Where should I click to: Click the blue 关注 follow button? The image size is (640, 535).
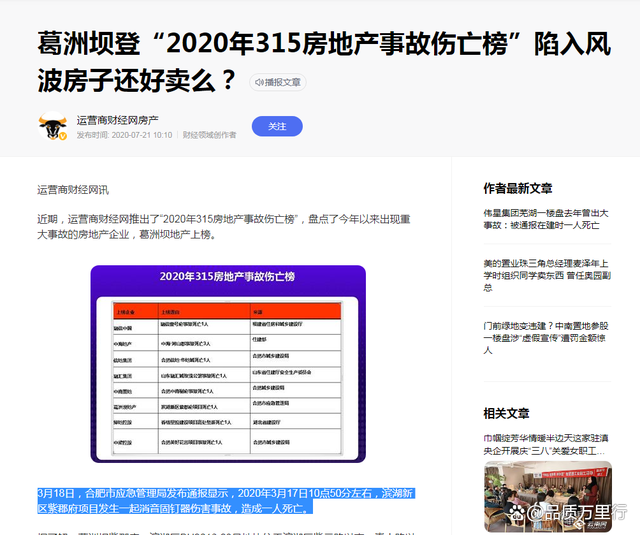pos(277,126)
